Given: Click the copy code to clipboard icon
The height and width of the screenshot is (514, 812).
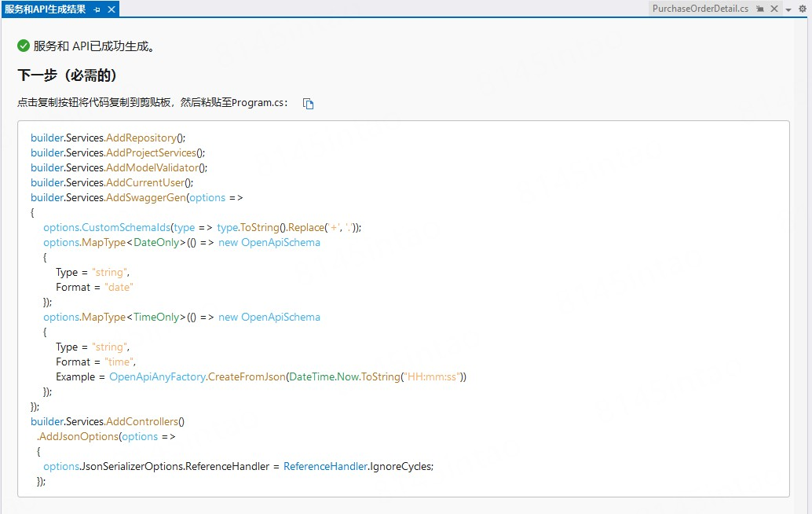Looking at the screenshot, I should [x=309, y=104].
